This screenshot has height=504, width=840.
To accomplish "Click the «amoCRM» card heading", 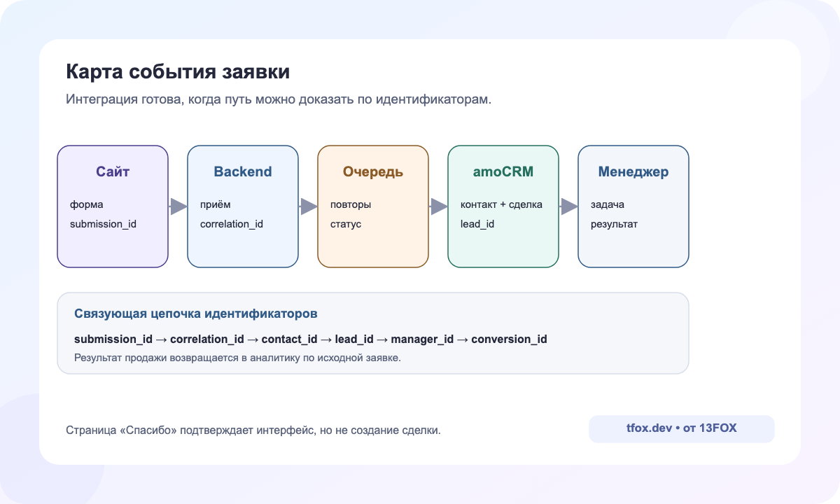I will 503,171.
